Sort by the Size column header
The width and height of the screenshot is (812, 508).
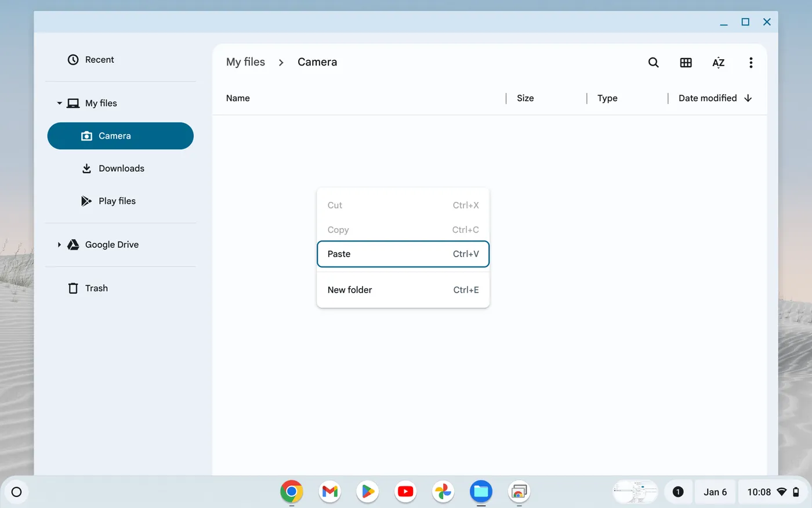(x=525, y=98)
